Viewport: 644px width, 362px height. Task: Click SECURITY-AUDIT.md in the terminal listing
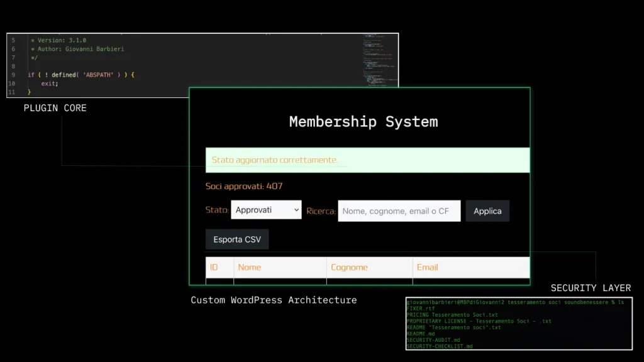pyautogui.click(x=433, y=340)
